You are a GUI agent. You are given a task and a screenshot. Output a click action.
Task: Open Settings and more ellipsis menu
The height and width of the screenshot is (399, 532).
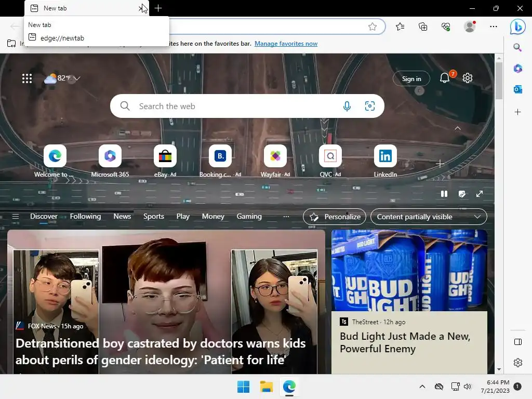[x=494, y=26]
